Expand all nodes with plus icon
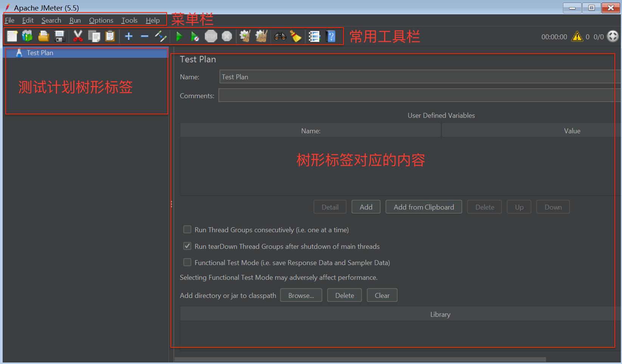The image size is (622, 364). click(x=128, y=36)
